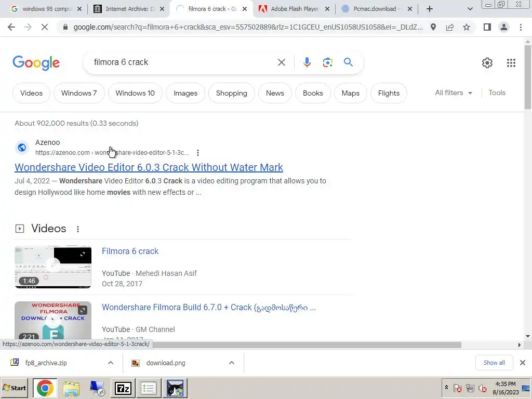Open the Filmora 6 crack video link

(130, 251)
